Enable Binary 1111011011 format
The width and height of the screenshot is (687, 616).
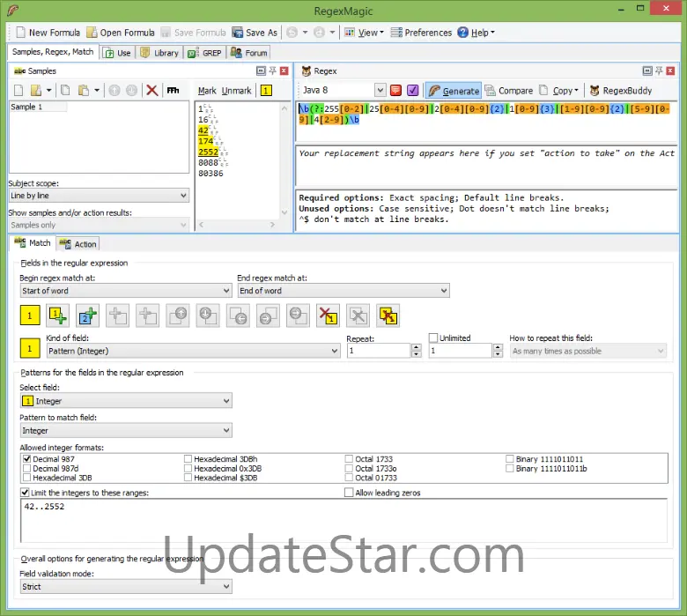tap(510, 459)
